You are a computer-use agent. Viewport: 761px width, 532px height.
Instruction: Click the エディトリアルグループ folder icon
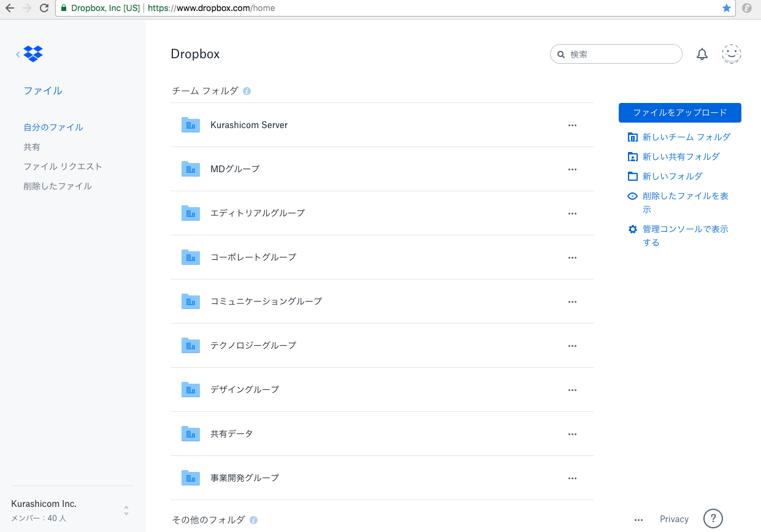coord(191,213)
